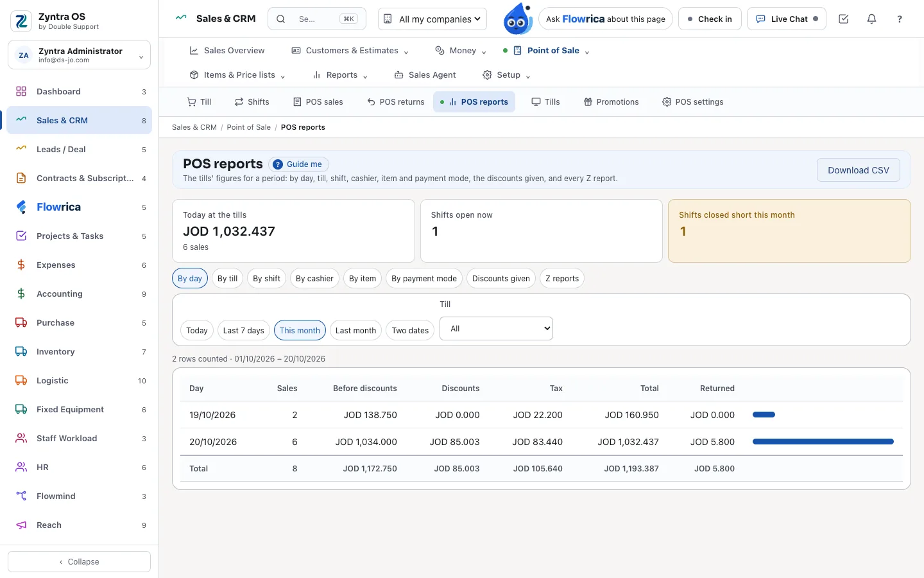Select the Last 7 days filter
The height and width of the screenshot is (578, 924).
tap(244, 330)
